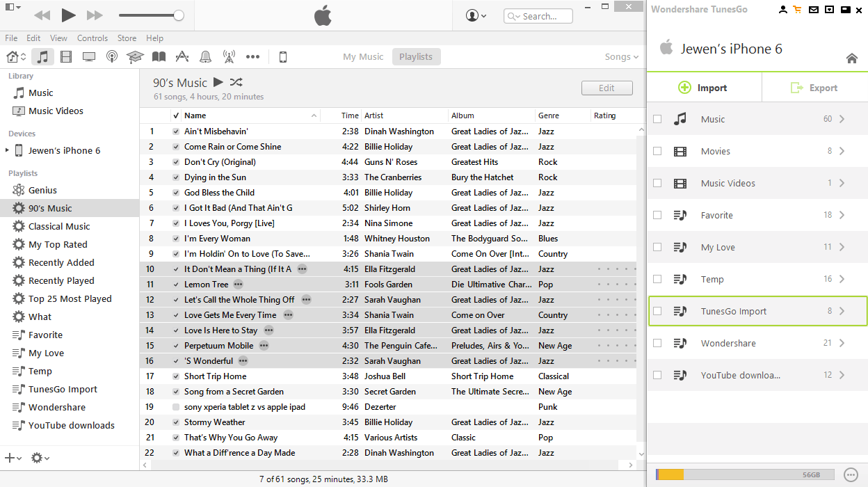Viewport: 868px width, 487px height.
Task: Open the Edit menu
Action: (x=33, y=38)
